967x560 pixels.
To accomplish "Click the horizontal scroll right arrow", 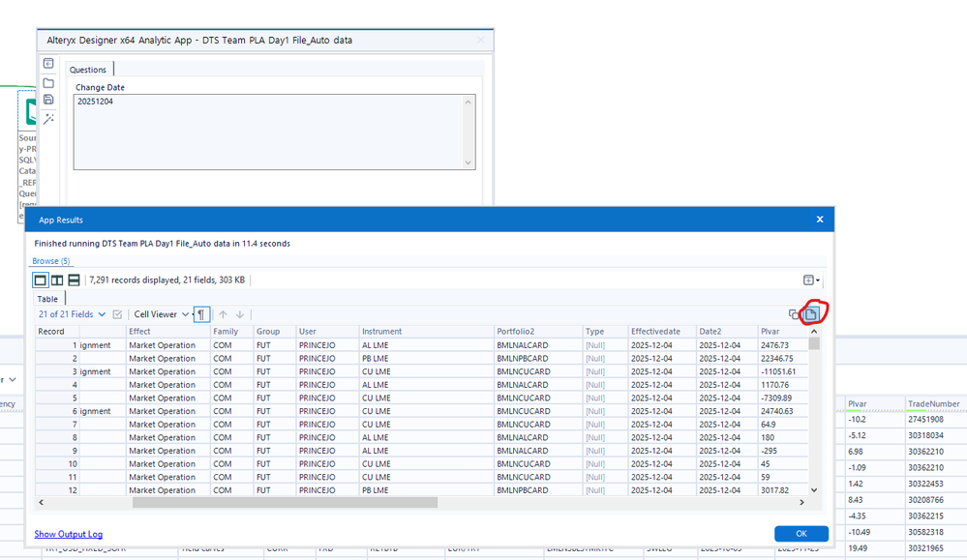I will (801, 503).
